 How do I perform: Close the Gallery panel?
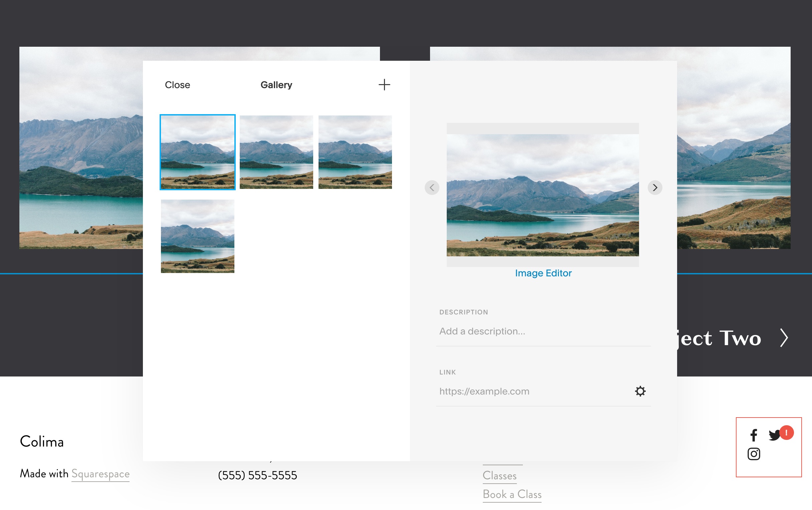177,85
